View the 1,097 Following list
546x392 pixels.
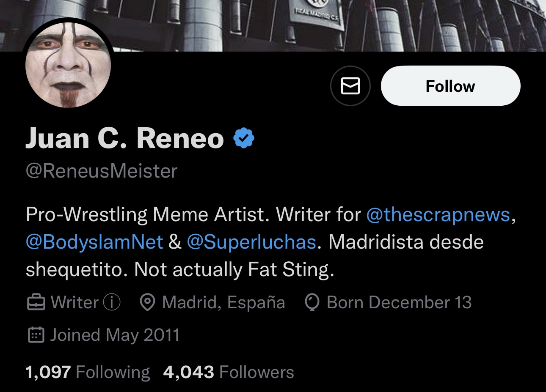pyautogui.click(x=88, y=372)
